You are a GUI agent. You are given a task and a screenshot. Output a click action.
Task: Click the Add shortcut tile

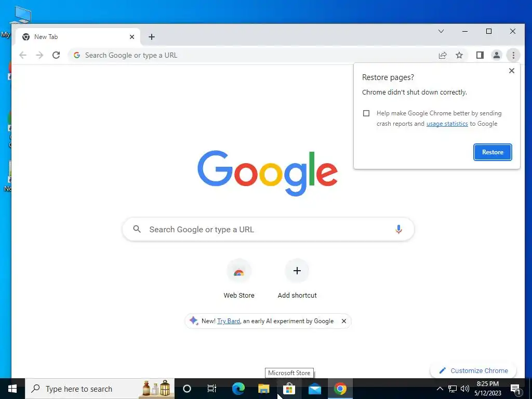point(297,279)
